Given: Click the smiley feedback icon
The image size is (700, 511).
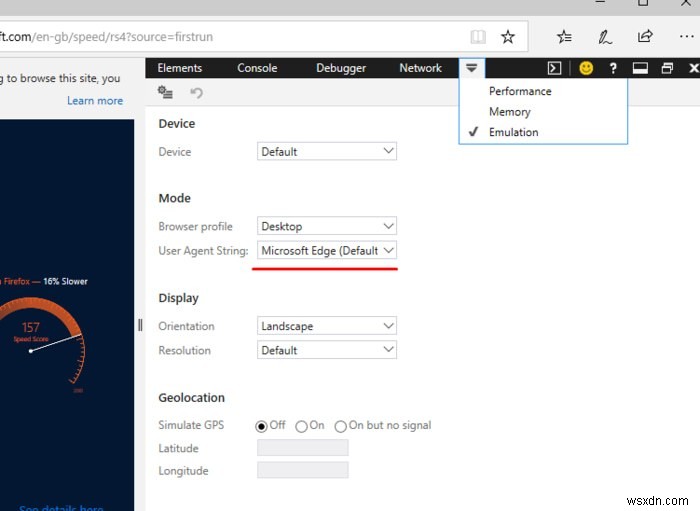Looking at the screenshot, I should point(586,68).
